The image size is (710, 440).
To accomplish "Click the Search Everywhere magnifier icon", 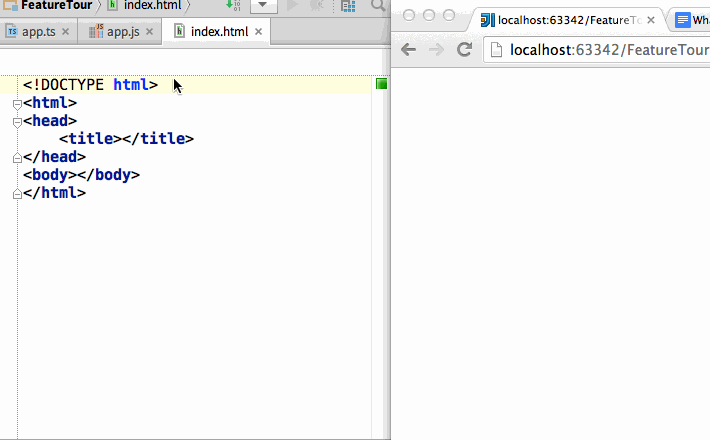I will (x=379, y=6).
